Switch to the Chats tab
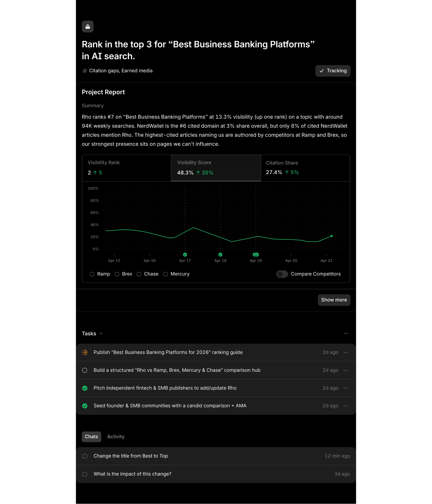This screenshot has height=504, width=432. [91, 437]
